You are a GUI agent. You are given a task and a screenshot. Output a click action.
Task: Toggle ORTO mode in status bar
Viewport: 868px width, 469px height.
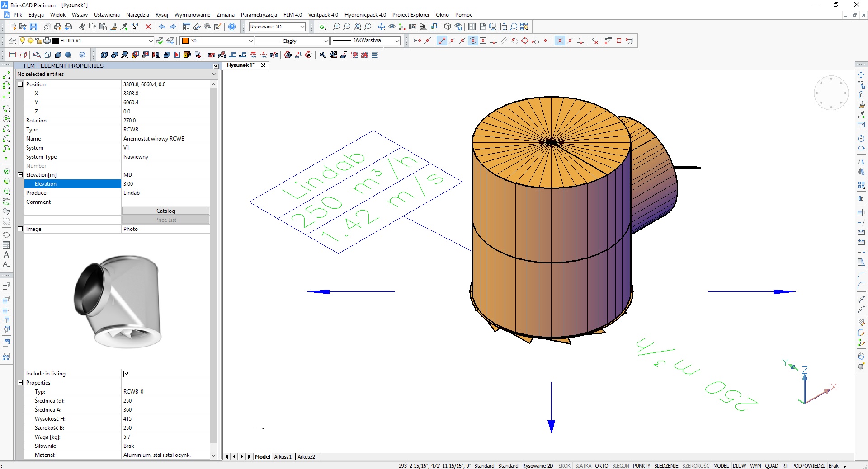601,466
